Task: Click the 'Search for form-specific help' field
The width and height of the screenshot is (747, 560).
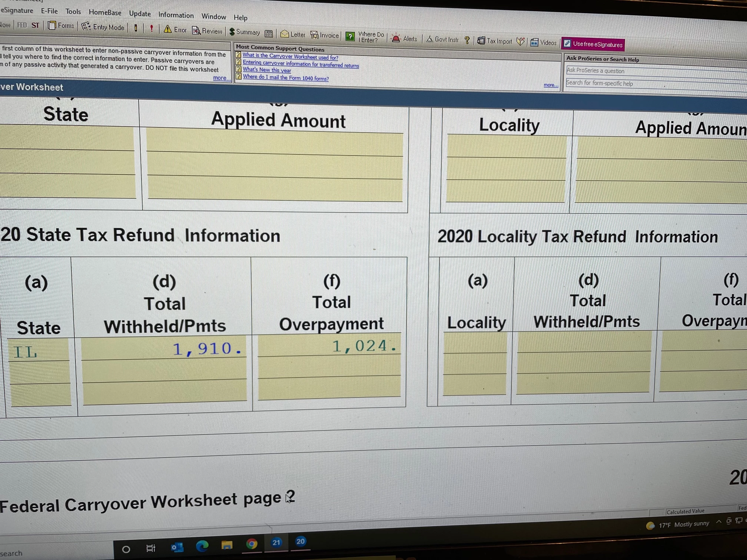Action: point(656,84)
